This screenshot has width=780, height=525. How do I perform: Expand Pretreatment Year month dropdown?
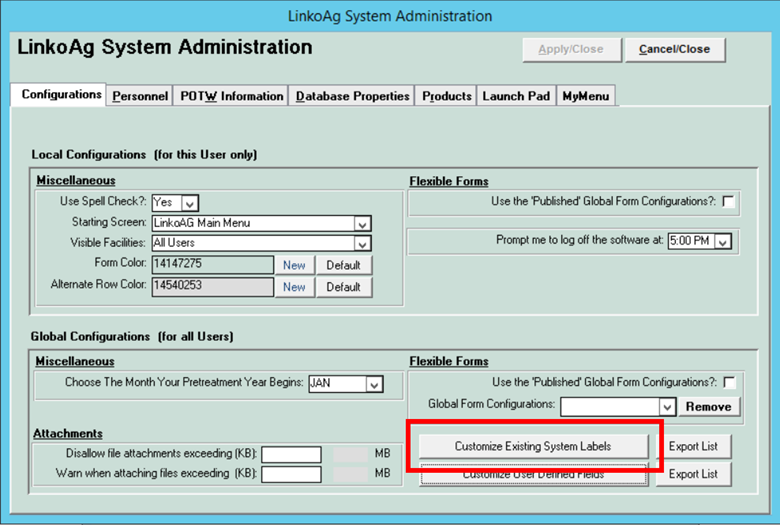point(374,384)
